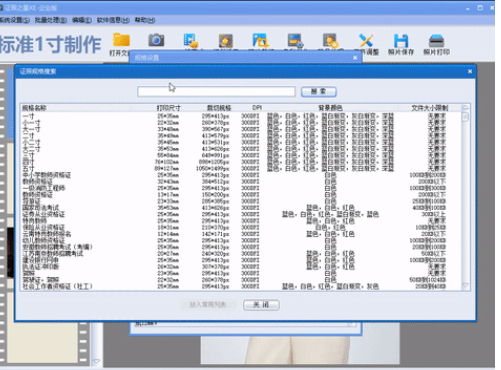
Task: Open the 批量处理 menu
Action: [x=51, y=20]
